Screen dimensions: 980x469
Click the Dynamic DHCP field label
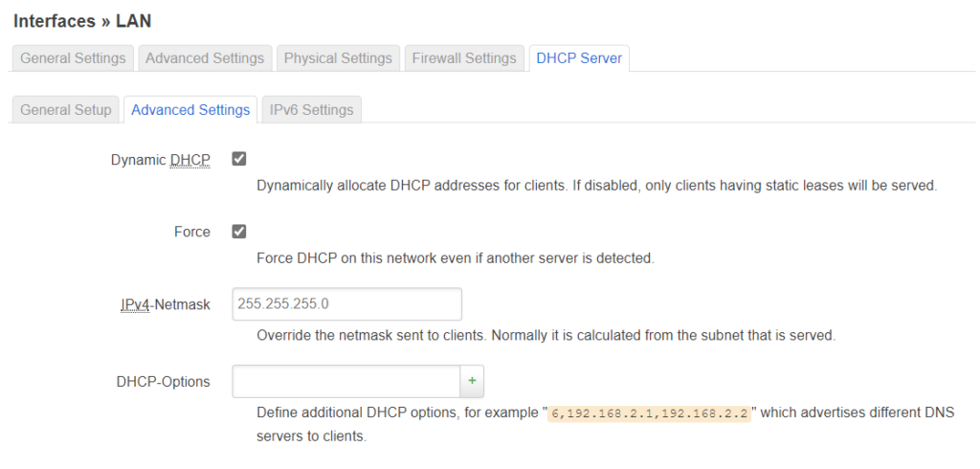(160, 160)
